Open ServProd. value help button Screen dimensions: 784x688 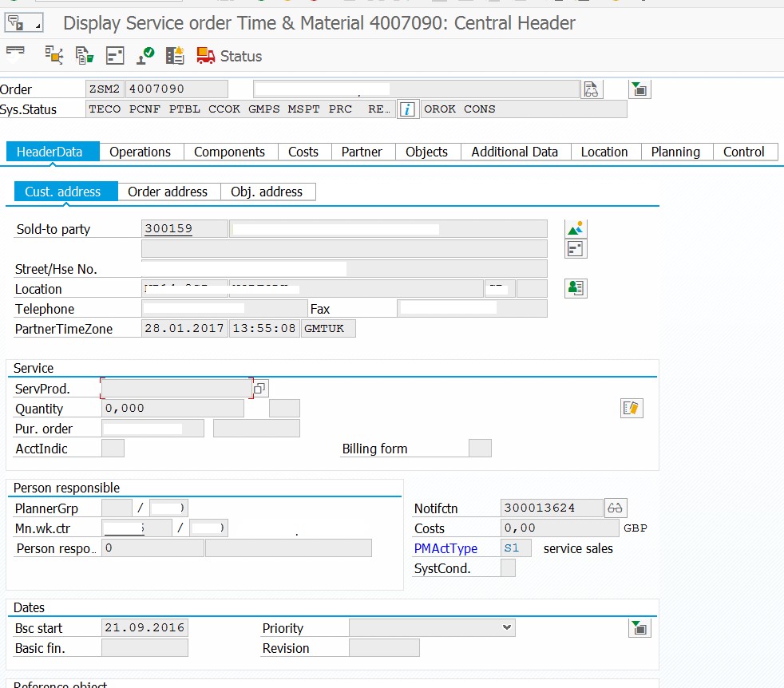point(260,389)
